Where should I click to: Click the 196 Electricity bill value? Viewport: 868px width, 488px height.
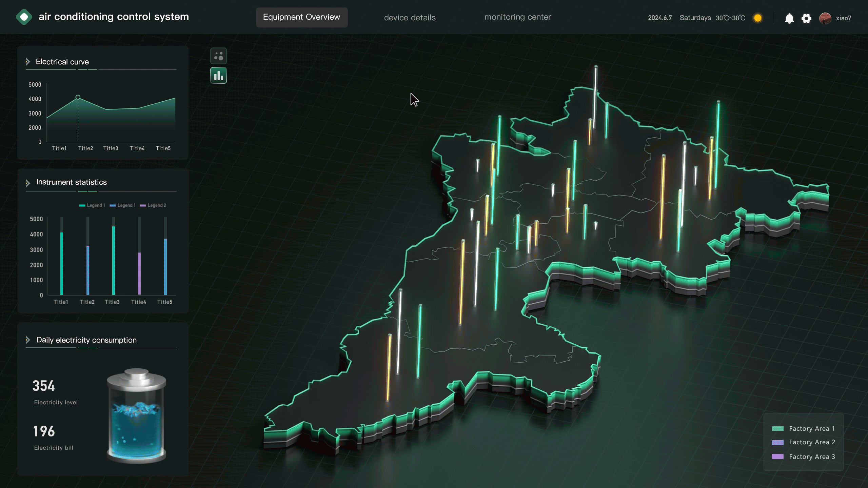click(44, 431)
